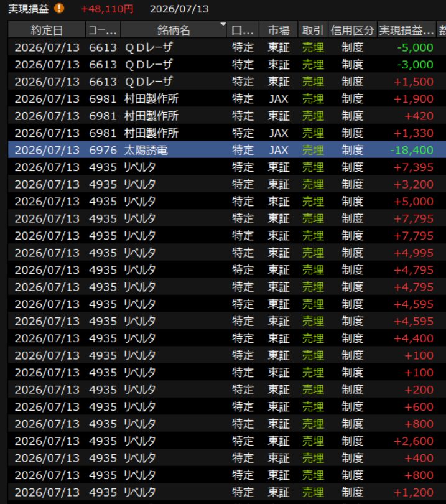This screenshot has width=446, height=504.
Task: Select the リベルタ row with +5,000
Action: [227, 201]
